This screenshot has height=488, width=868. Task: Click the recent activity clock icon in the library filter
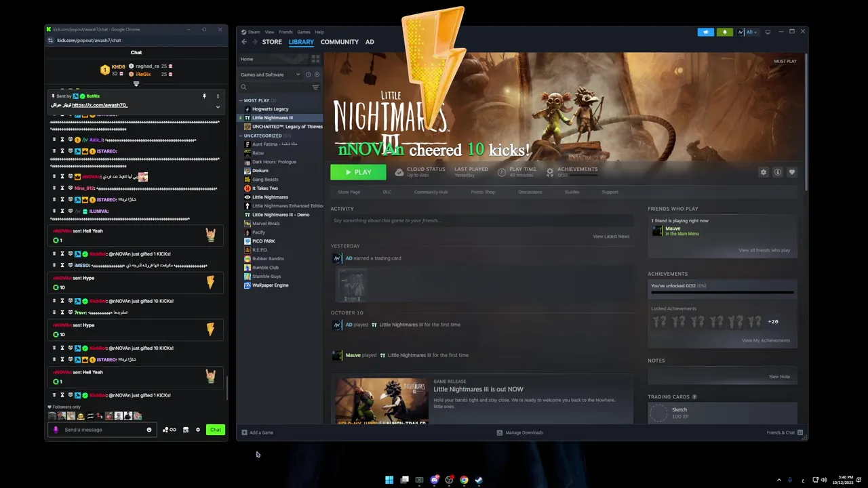pyautogui.click(x=308, y=75)
